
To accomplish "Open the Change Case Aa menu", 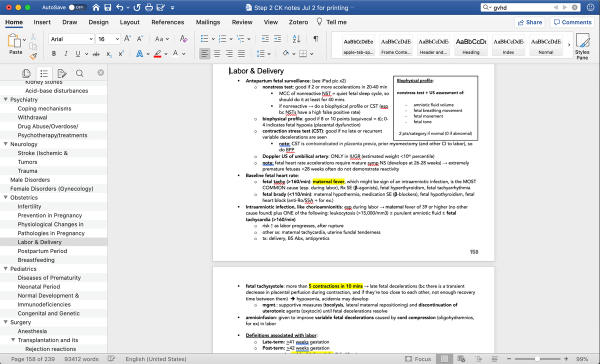I will pos(162,39).
